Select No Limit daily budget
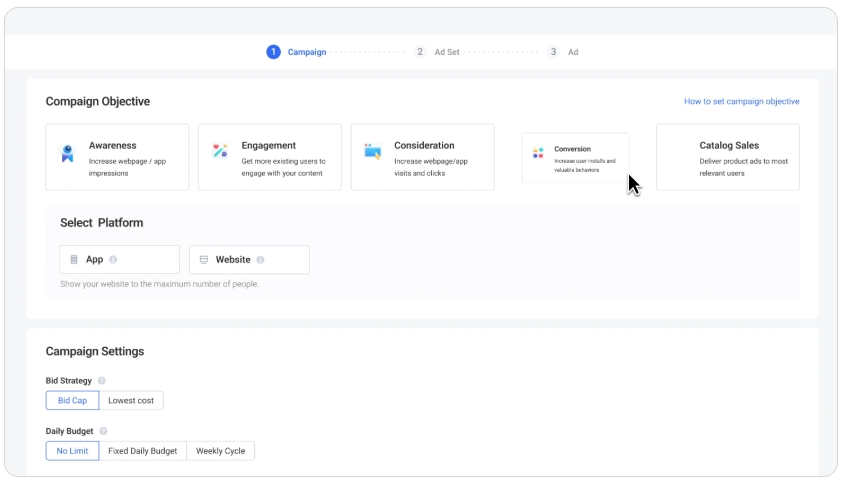 pos(72,451)
